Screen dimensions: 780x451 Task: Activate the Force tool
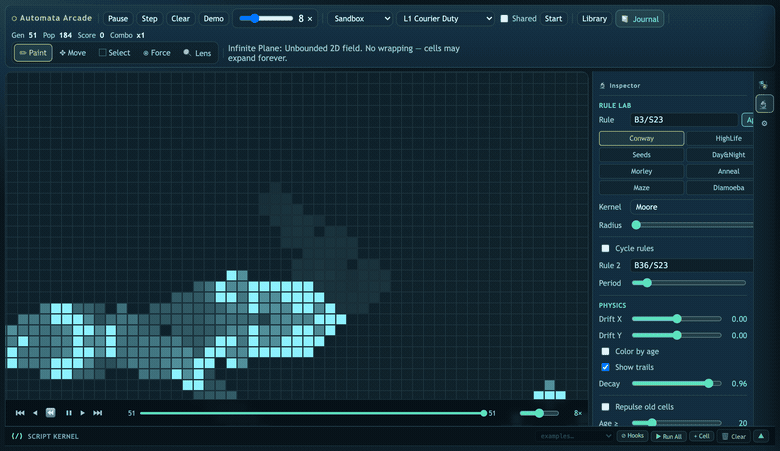coord(157,53)
